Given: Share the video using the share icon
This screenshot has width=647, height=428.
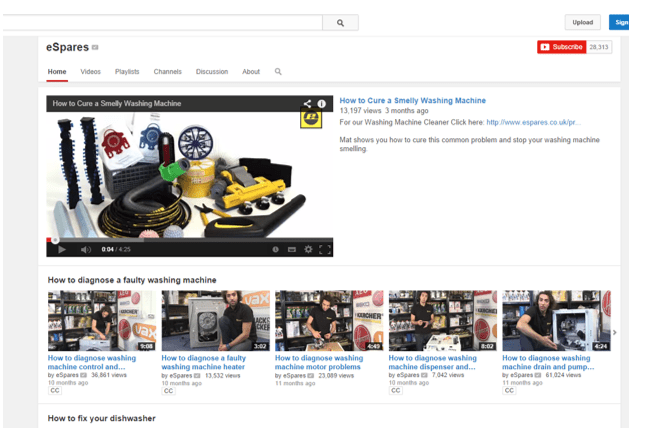Looking at the screenshot, I should click(307, 104).
